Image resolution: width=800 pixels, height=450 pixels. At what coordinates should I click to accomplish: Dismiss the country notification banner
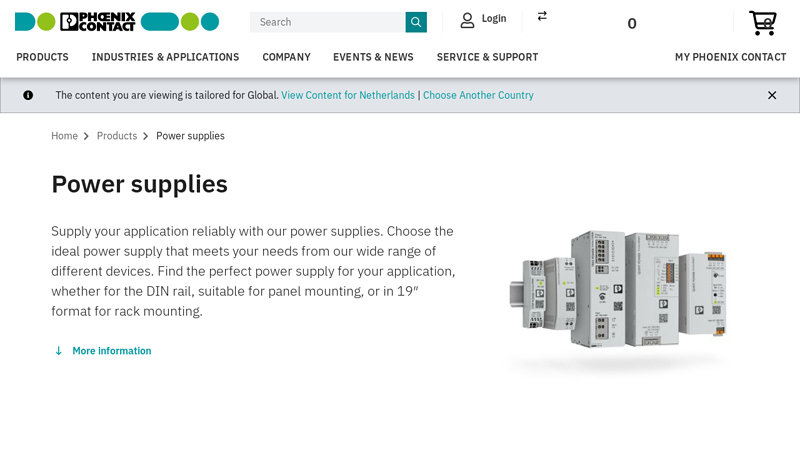pyautogui.click(x=772, y=95)
